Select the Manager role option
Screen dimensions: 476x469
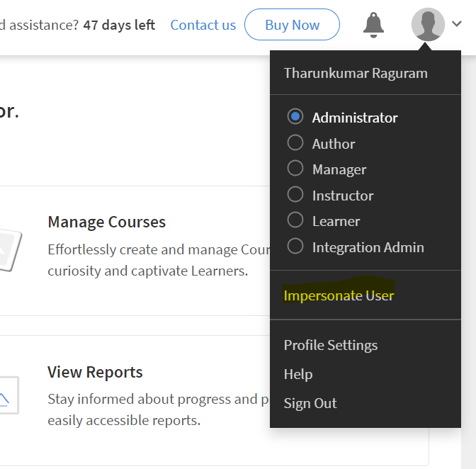point(295,169)
